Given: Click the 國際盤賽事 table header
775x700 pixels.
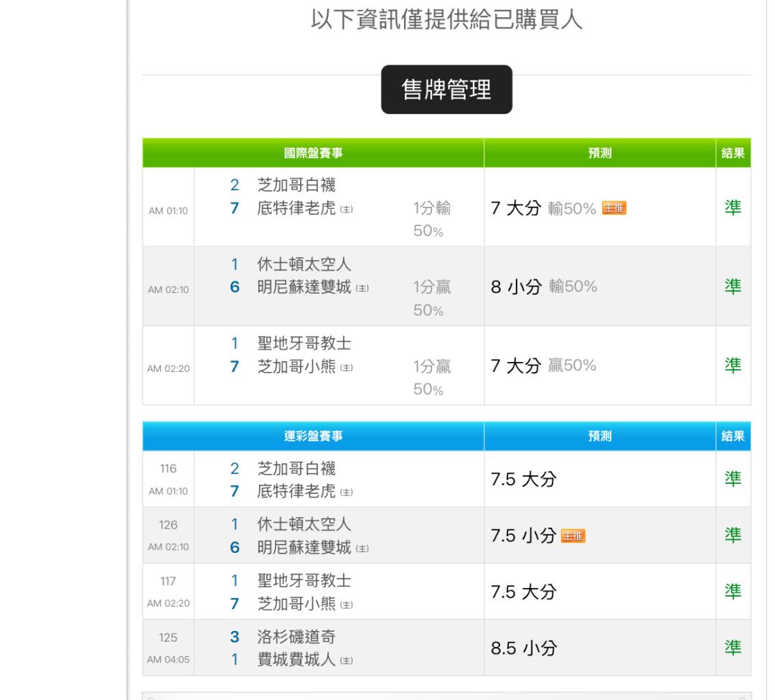Looking at the screenshot, I should point(313,153).
